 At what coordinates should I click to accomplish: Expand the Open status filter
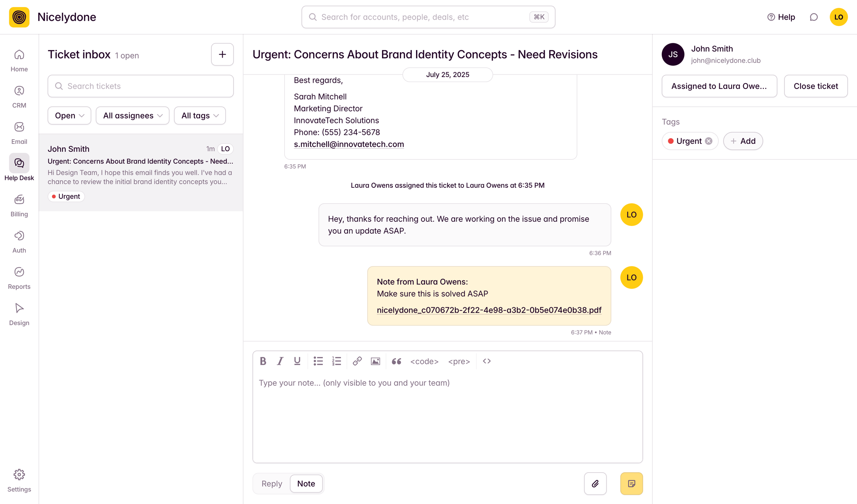click(69, 116)
